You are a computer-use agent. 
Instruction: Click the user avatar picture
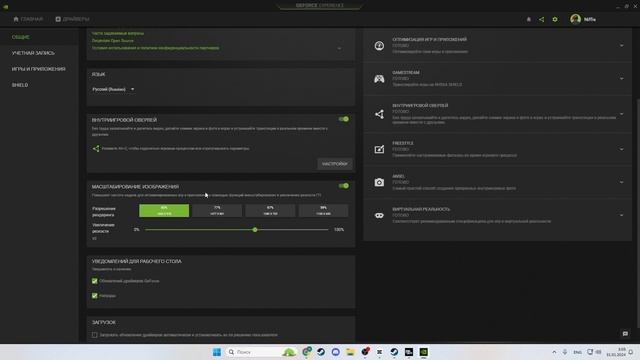(x=576, y=19)
